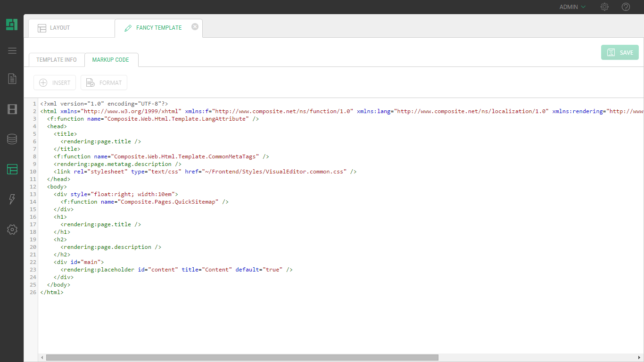Click the '</body>' tag on line 25
Screen dimensions: 644x362
click(58, 285)
